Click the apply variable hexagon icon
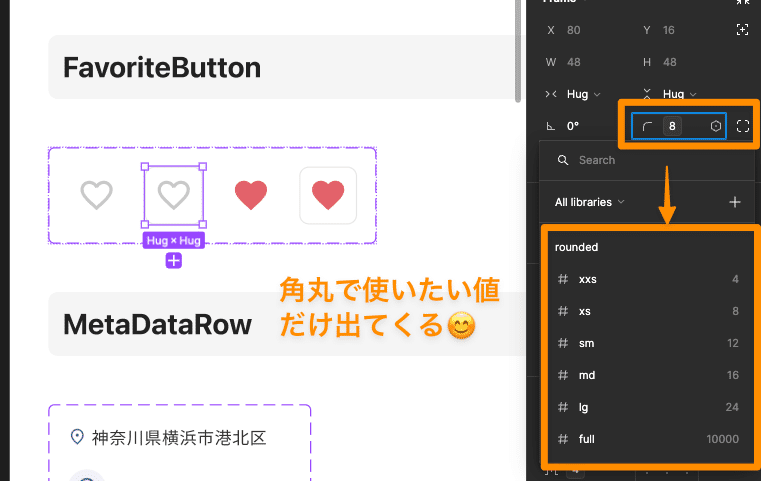 coord(716,126)
